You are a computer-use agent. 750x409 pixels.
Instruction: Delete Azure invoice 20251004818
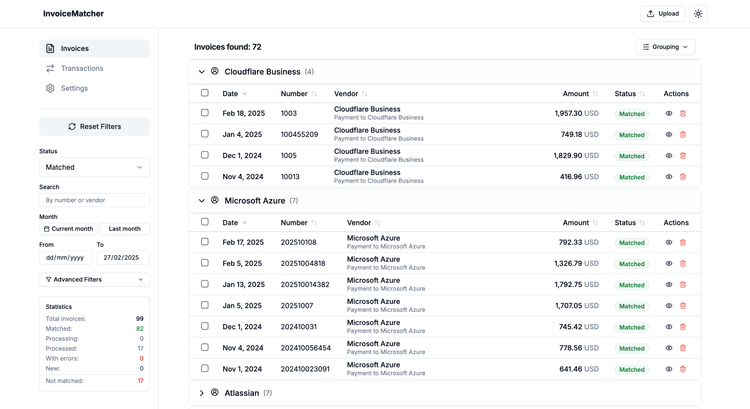[x=683, y=264]
